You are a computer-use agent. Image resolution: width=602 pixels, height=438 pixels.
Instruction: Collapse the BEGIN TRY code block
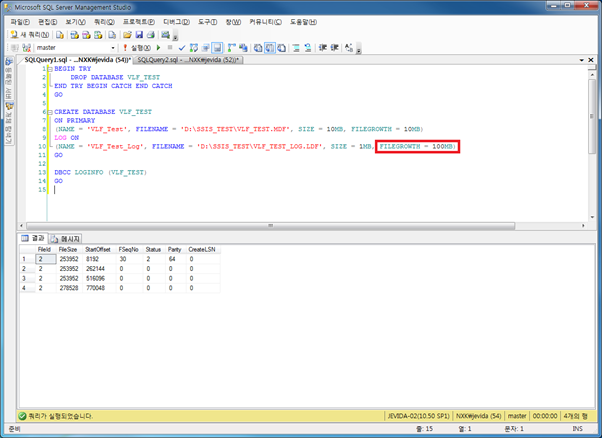tap(50, 69)
